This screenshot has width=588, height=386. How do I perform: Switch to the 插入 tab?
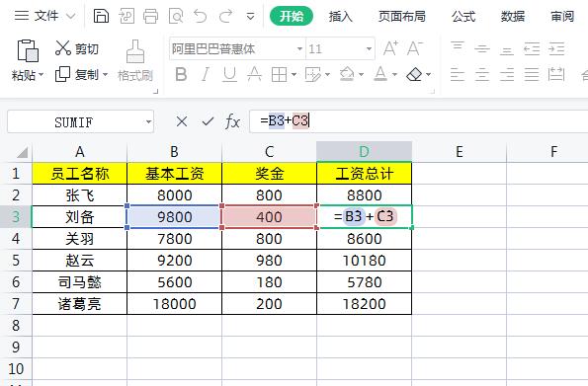pos(340,17)
